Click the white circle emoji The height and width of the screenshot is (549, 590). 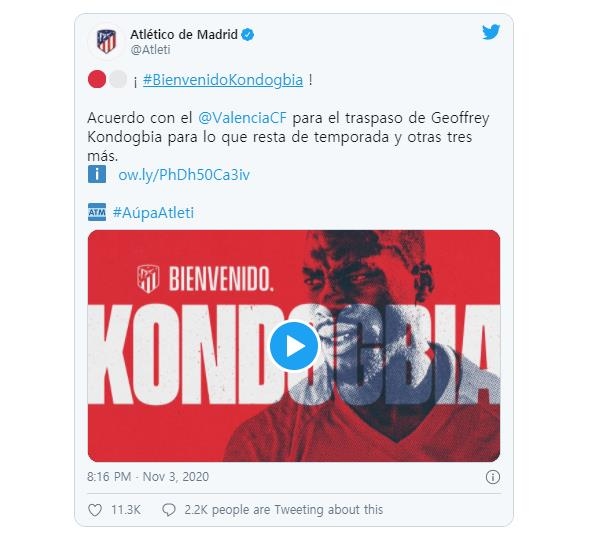(x=118, y=79)
